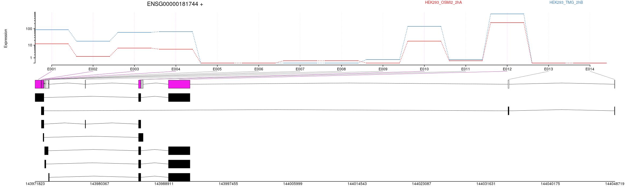The image size is (644, 188).
Task: Click genomic coordinate 144005999
Action: pyautogui.click(x=293, y=184)
